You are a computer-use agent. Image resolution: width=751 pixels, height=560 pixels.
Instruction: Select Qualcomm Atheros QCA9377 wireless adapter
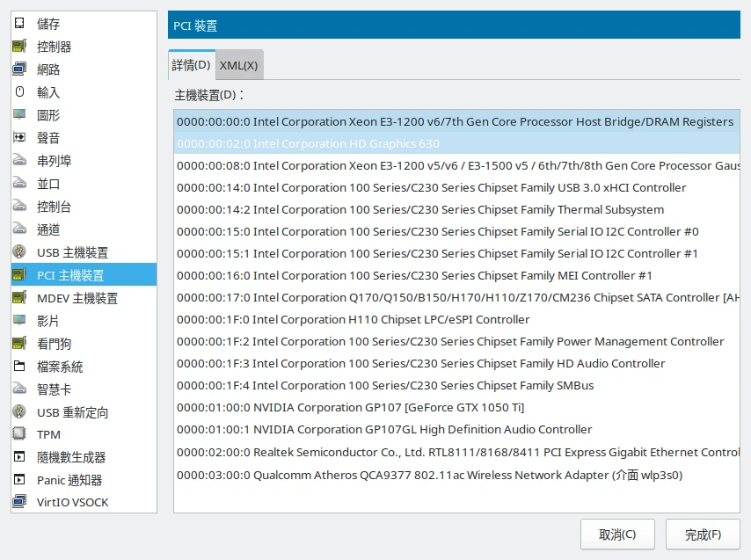(x=429, y=476)
